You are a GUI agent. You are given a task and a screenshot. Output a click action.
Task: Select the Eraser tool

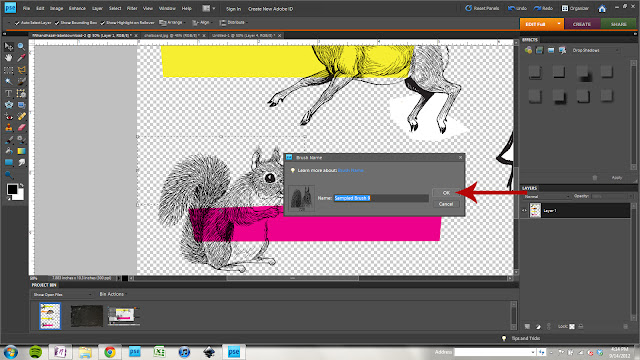pos(21,128)
